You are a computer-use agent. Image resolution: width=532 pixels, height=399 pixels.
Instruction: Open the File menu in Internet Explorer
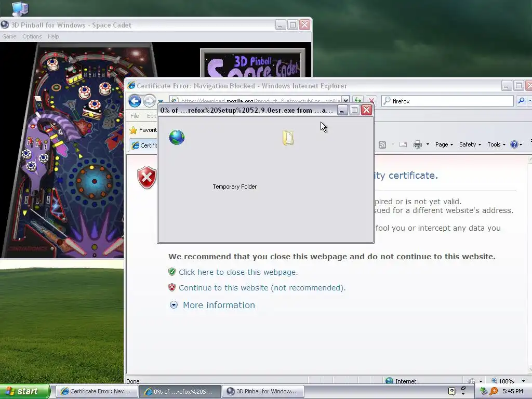click(135, 116)
